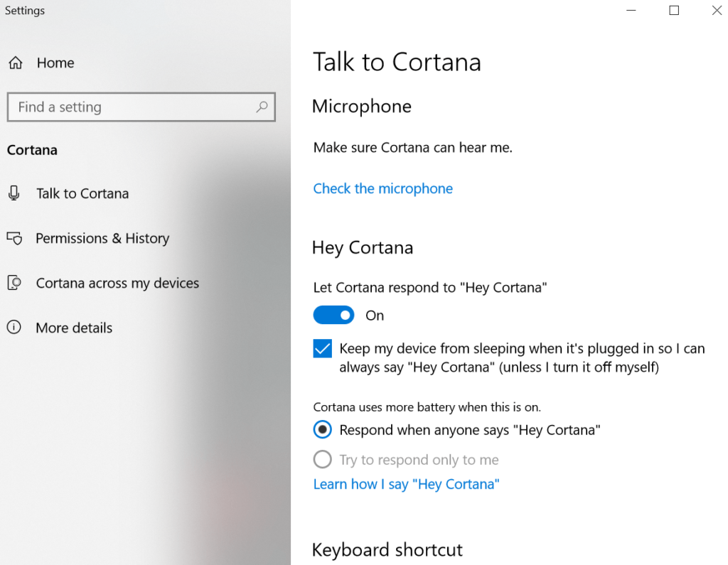Click the More details info icon
Image resolution: width=728 pixels, height=565 pixels.
coord(14,328)
